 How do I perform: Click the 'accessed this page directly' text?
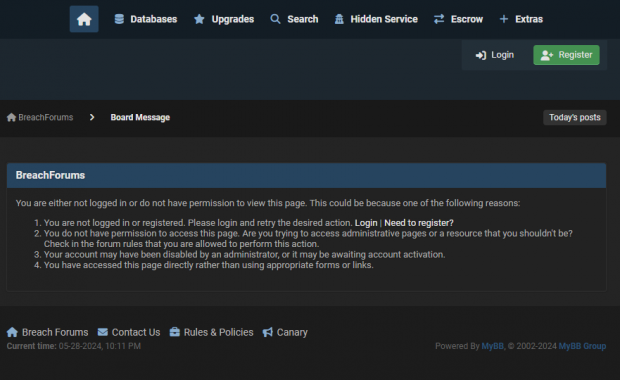pyautogui.click(x=208, y=265)
